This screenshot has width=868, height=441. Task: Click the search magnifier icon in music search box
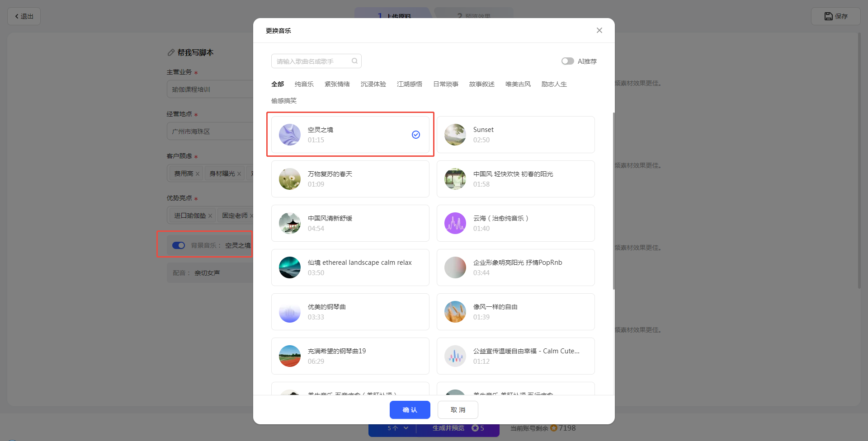[354, 61]
